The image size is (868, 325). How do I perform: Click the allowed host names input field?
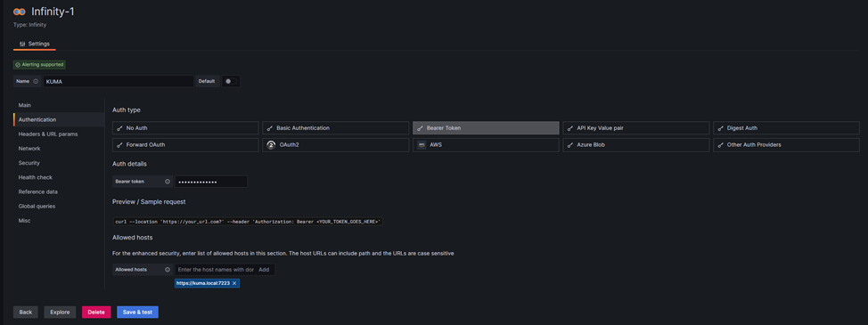pyautogui.click(x=216, y=270)
